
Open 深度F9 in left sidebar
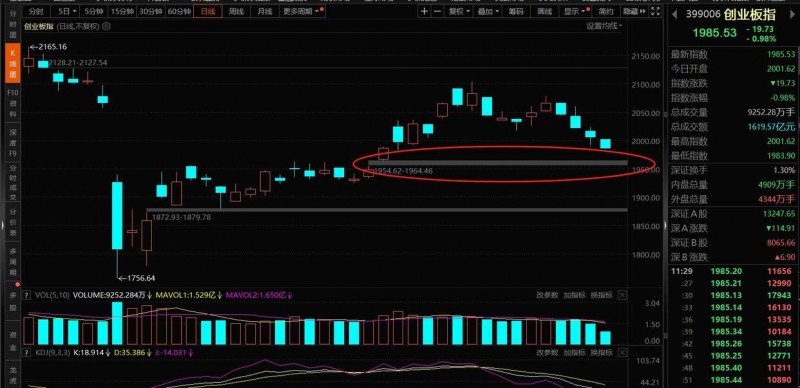pyautogui.click(x=13, y=142)
